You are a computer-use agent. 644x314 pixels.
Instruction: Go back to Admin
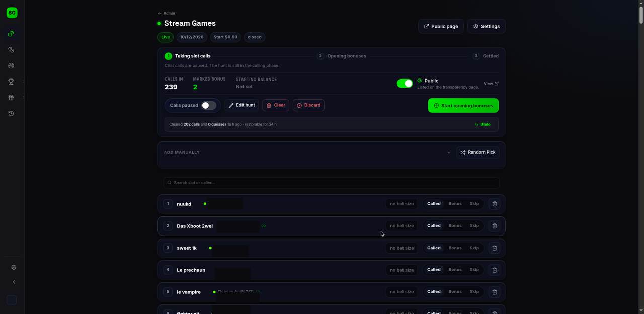(167, 13)
